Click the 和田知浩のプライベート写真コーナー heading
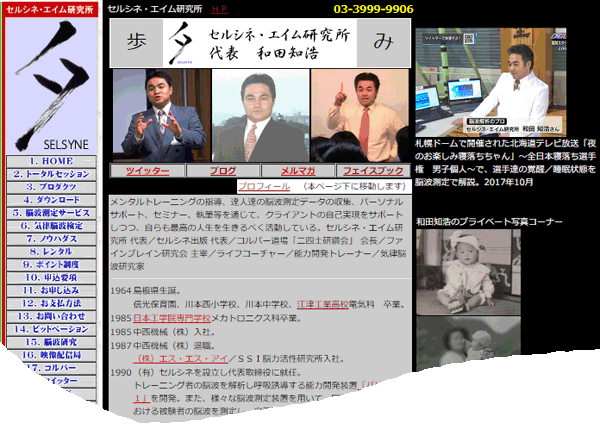 pyautogui.click(x=489, y=222)
